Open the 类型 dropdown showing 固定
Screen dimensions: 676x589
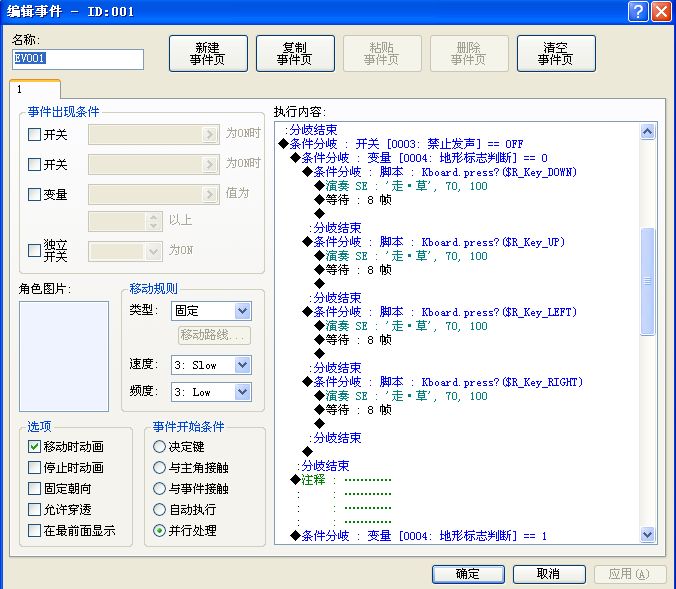click(211, 311)
